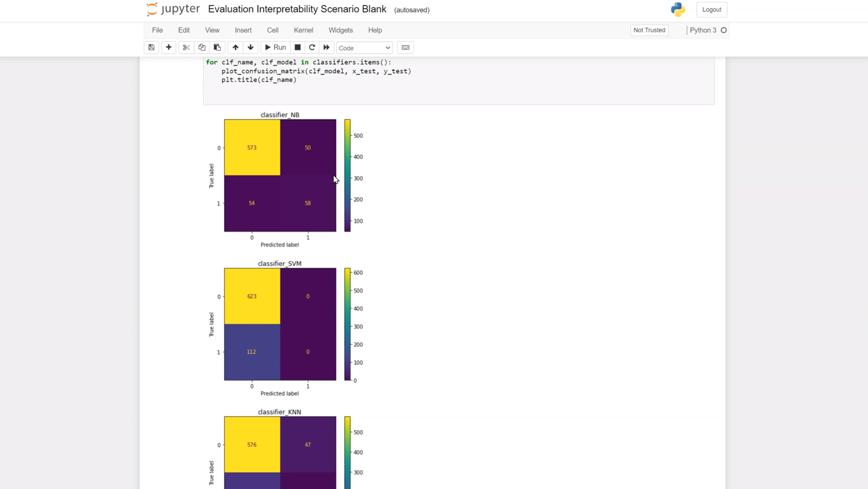The width and height of the screenshot is (868, 489).
Task: Move the selected cell down
Action: pos(250,47)
